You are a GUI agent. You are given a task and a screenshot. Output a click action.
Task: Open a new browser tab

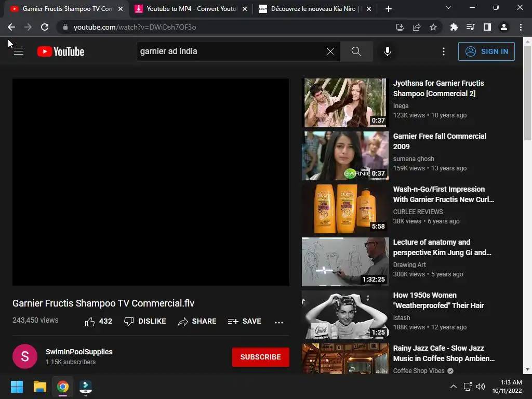pyautogui.click(x=389, y=9)
